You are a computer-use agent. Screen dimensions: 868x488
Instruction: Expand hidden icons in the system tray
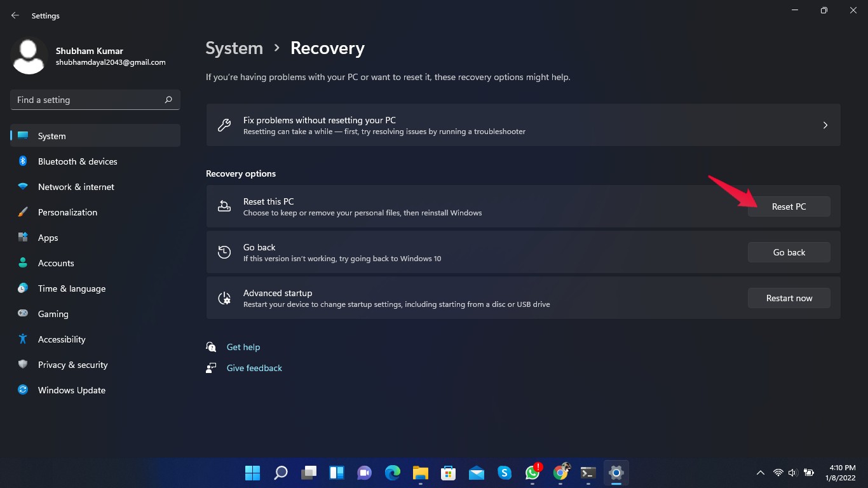[760, 473]
